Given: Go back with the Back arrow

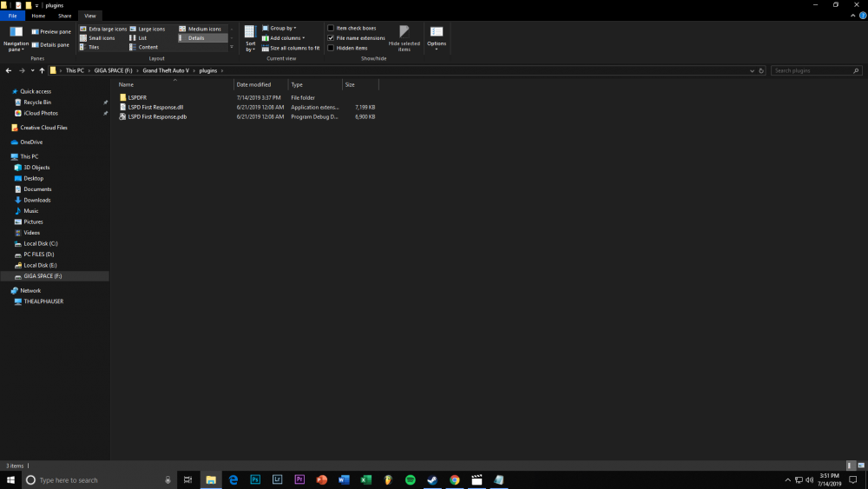Looking at the screenshot, I should pyautogui.click(x=9, y=71).
